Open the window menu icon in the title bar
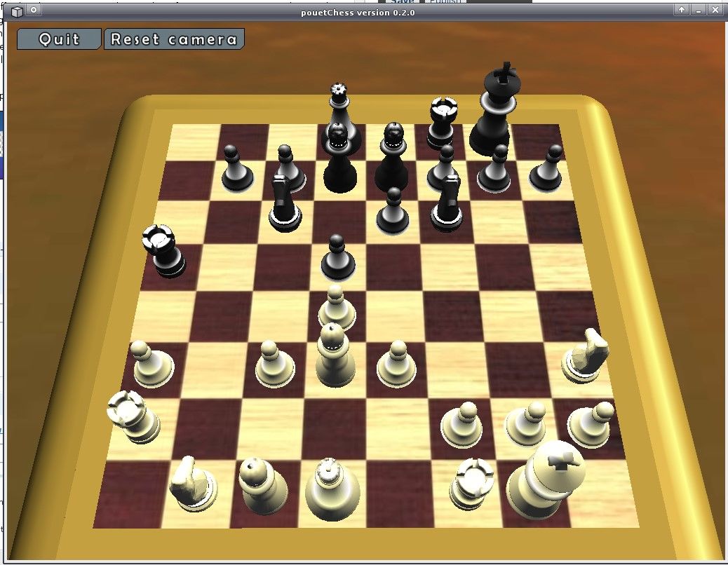Viewport: 728px width, 565px height. click(18, 10)
